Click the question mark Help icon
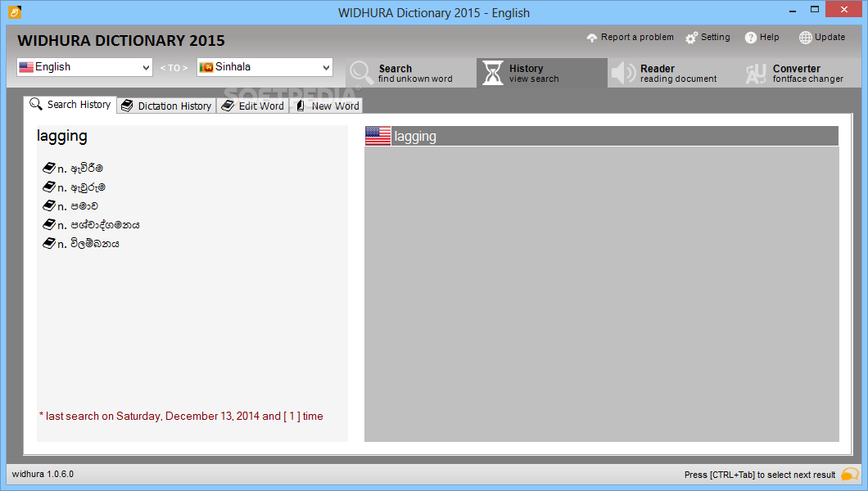Viewport: 868px width, 491px height. click(x=751, y=38)
